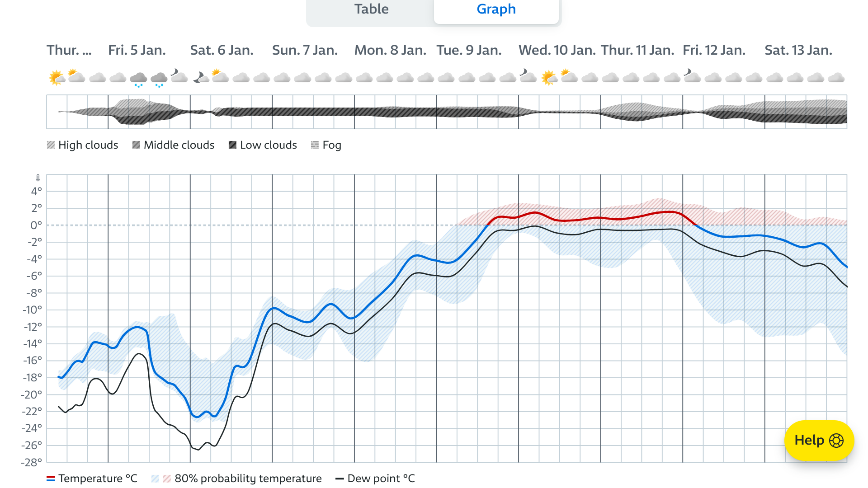Switch to the Table tab
The image size is (868, 488).
(x=371, y=10)
